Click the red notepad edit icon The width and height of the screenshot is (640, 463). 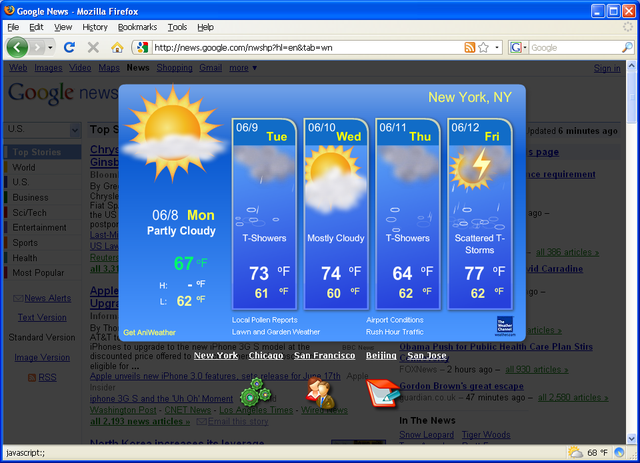pos(381,392)
